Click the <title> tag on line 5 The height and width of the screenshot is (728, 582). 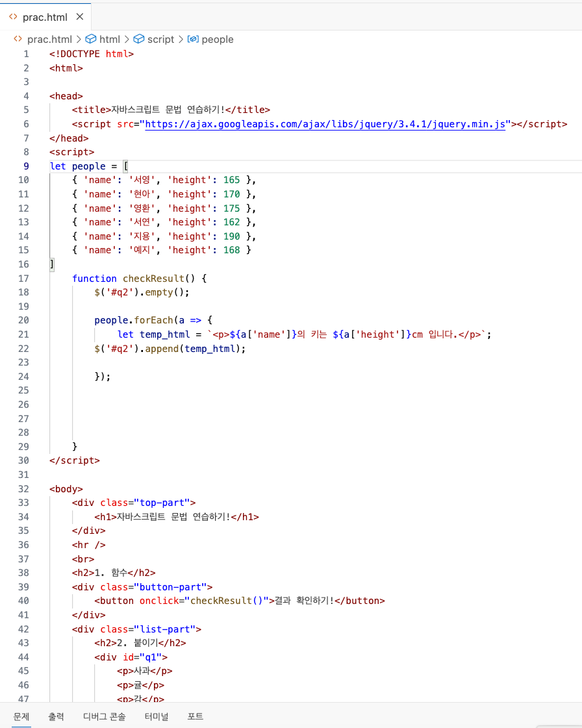click(92, 110)
